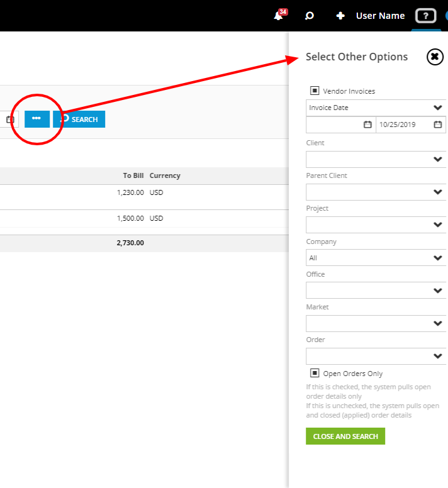Toggle the Vendor Invoices checkbox
Image resolution: width=448 pixels, height=488 pixels.
(x=315, y=91)
